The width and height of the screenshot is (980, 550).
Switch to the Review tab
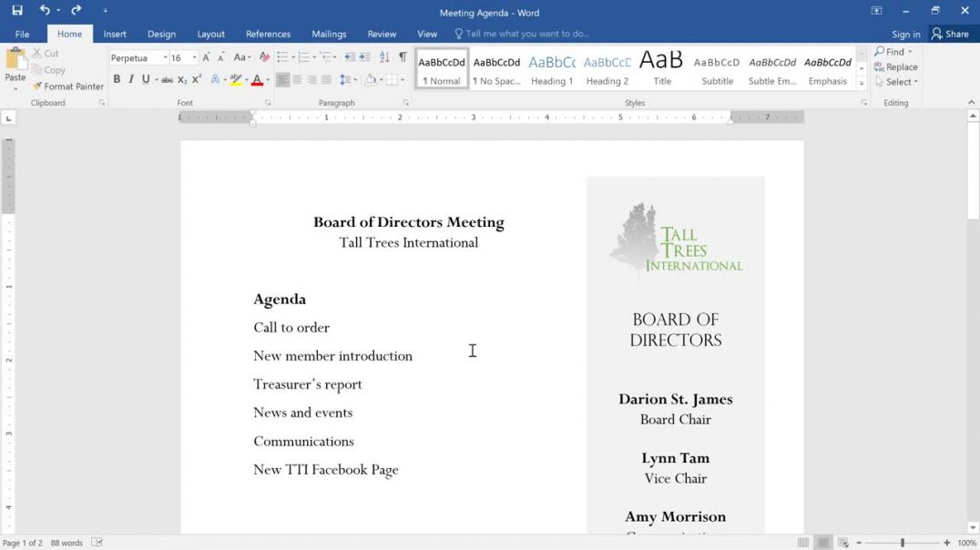coord(382,34)
